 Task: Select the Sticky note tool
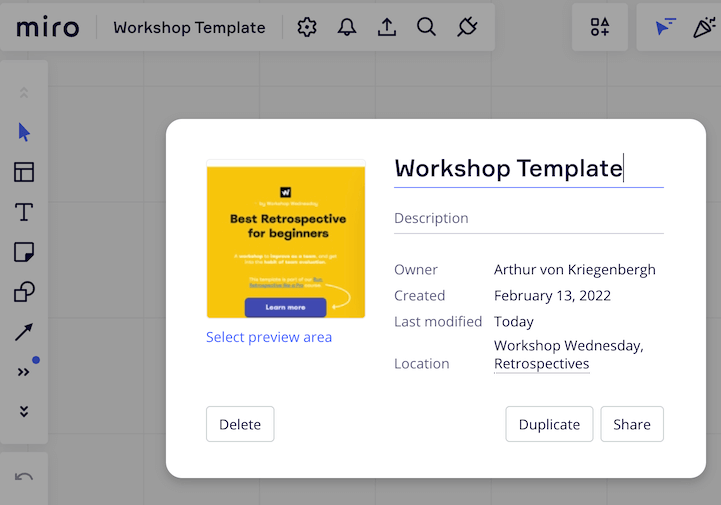click(24, 252)
